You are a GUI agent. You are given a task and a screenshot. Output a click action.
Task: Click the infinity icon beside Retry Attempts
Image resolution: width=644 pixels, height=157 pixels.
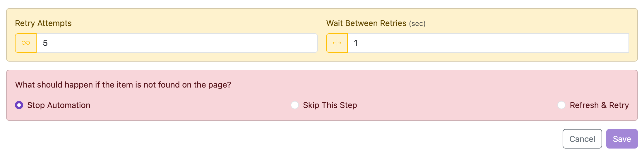26,43
